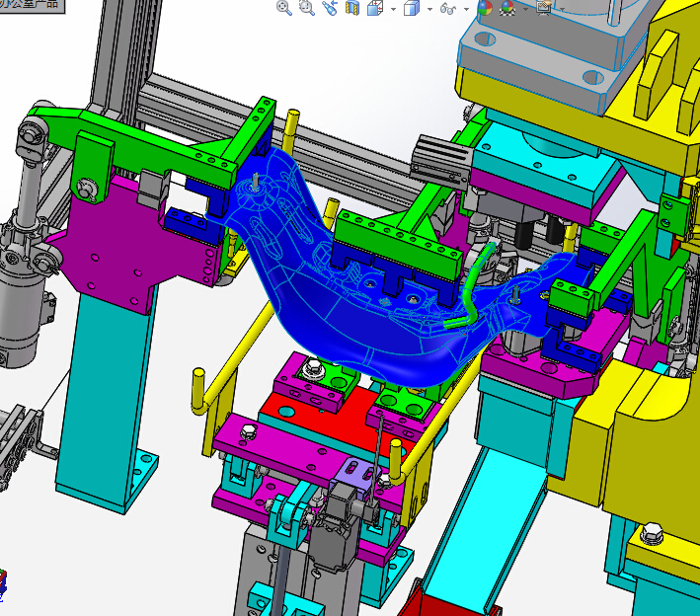
Task: Click the View Orientation cube icon
Action: pyautogui.click(x=375, y=8)
